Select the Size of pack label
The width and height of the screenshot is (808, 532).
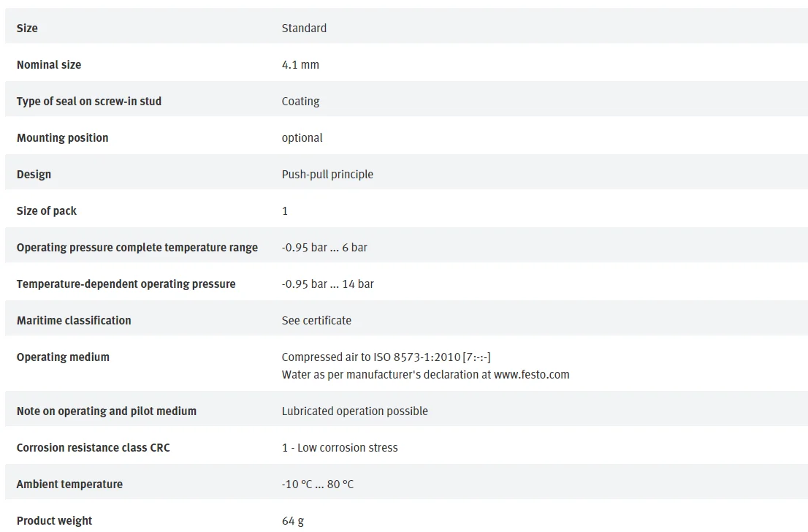(x=46, y=211)
